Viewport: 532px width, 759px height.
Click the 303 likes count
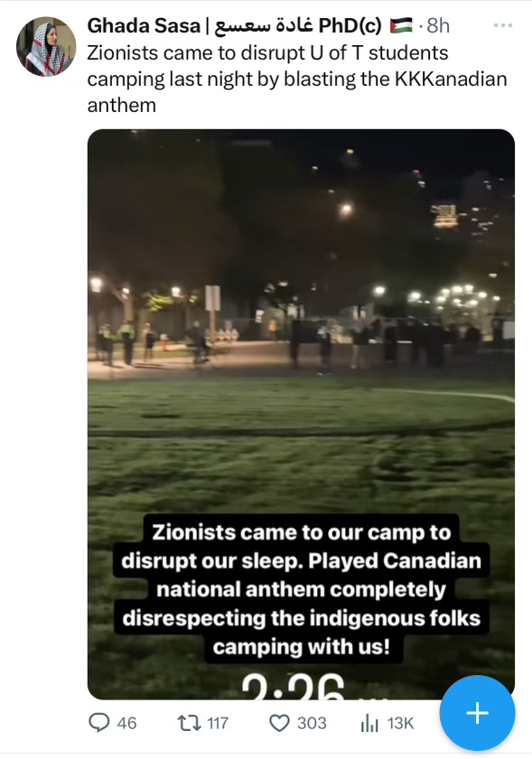(312, 723)
